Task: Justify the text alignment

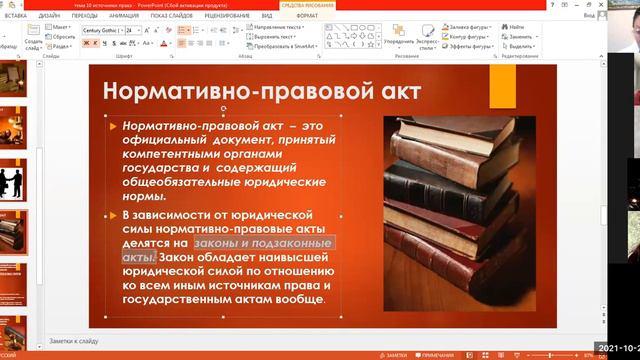Action: [x=209, y=43]
